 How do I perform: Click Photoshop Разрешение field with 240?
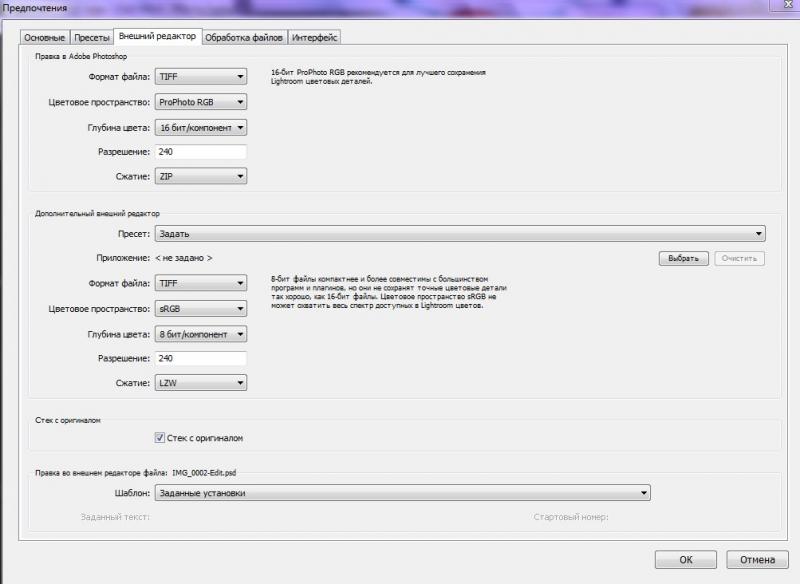(x=201, y=151)
